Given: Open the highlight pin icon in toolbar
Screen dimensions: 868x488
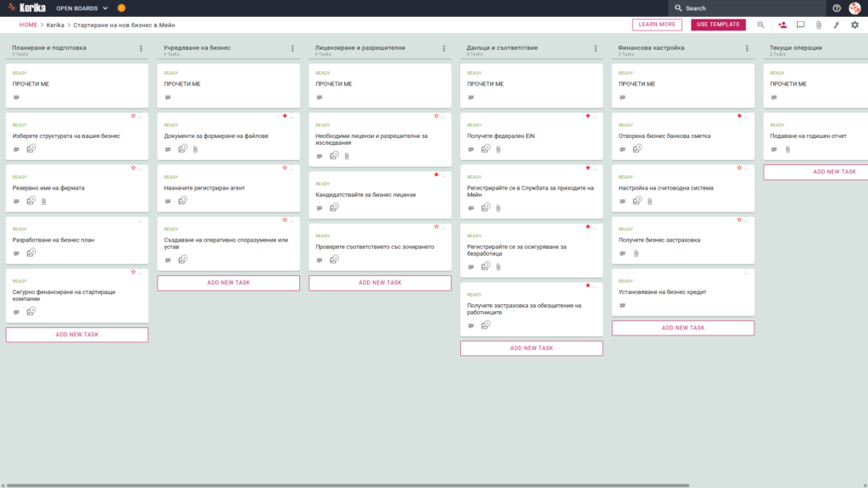Looking at the screenshot, I should coord(837,25).
